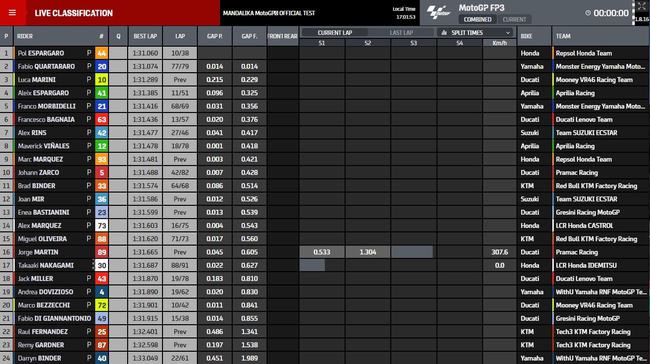Image resolution: width=650 pixels, height=364 pixels.
Task: Click Fabio Quartararo's number 20 badge
Action: (102, 66)
